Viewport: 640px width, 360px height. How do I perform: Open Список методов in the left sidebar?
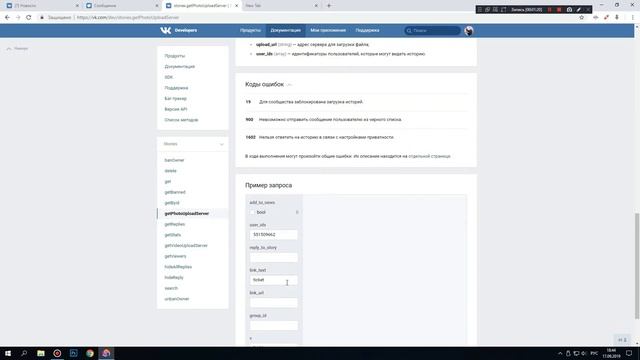(x=181, y=120)
